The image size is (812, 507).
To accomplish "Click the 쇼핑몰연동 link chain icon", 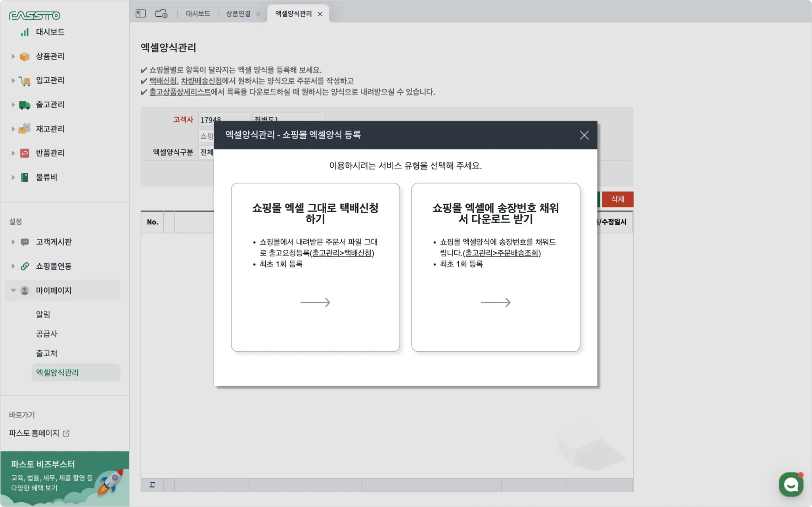I will click(25, 266).
